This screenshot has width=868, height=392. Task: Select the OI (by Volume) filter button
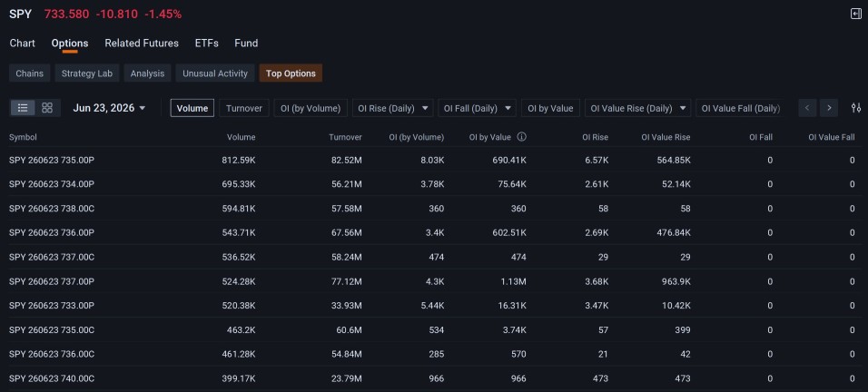click(x=311, y=108)
